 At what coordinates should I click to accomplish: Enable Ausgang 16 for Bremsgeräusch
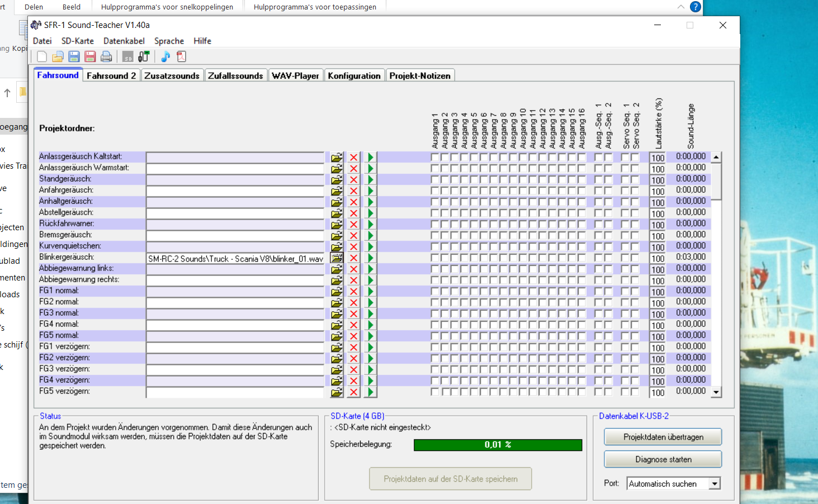click(582, 236)
